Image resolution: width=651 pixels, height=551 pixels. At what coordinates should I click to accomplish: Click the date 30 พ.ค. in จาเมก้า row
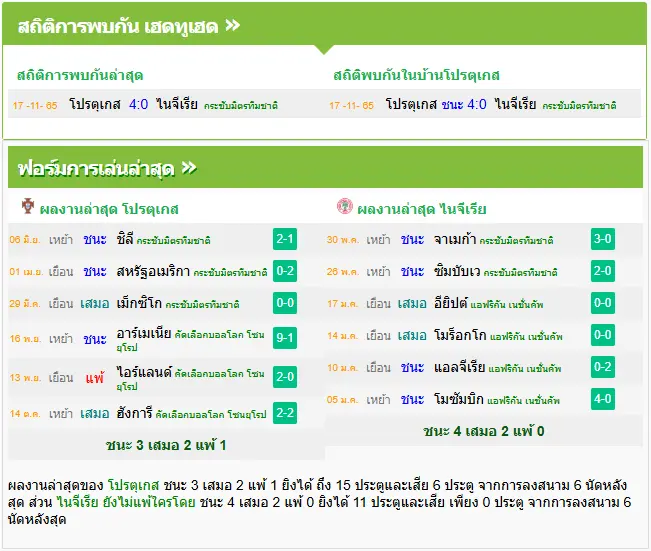(343, 240)
